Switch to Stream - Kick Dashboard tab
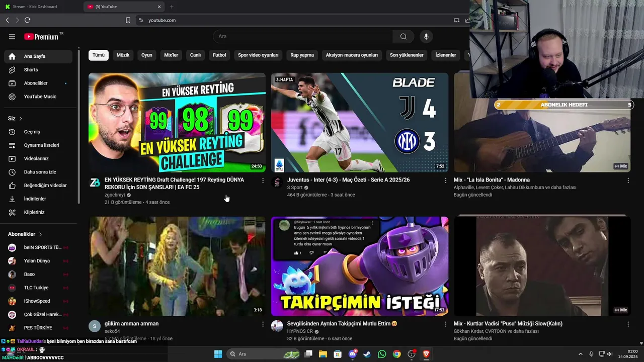This screenshot has height=362, width=644. tap(40, 7)
